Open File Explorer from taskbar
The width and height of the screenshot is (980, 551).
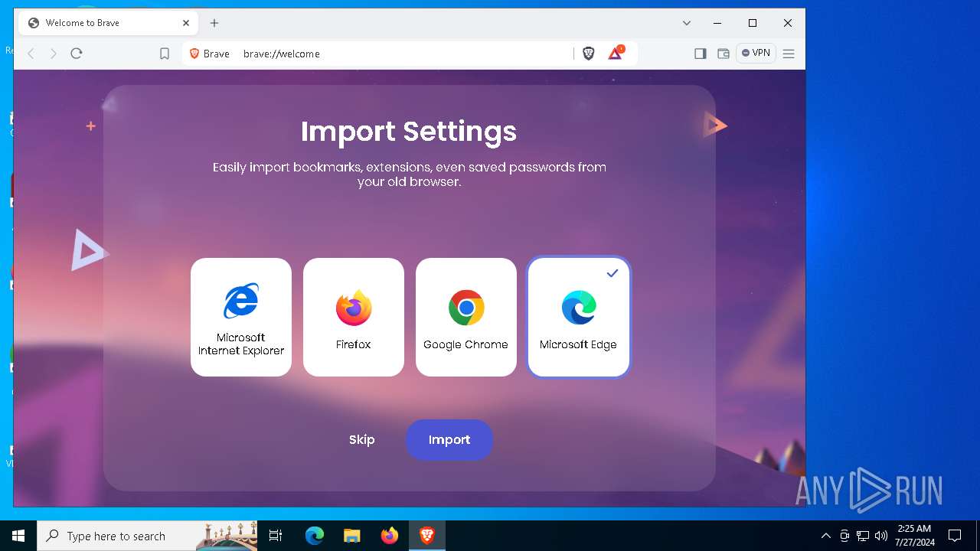point(352,536)
